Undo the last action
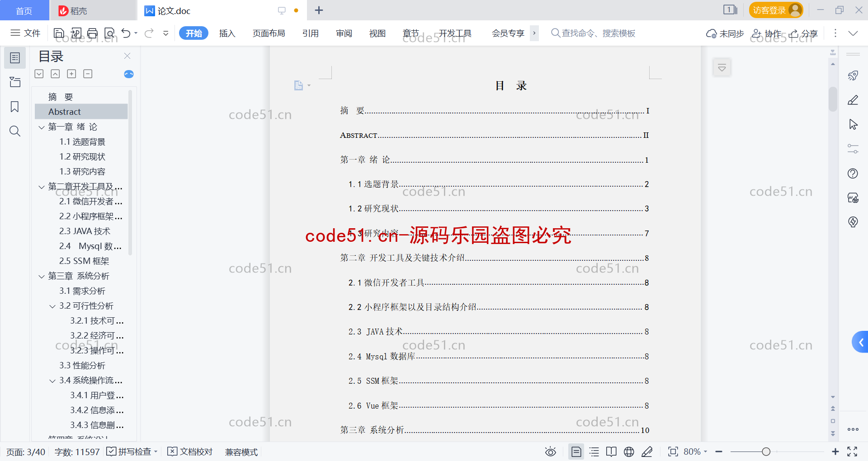 126,33
